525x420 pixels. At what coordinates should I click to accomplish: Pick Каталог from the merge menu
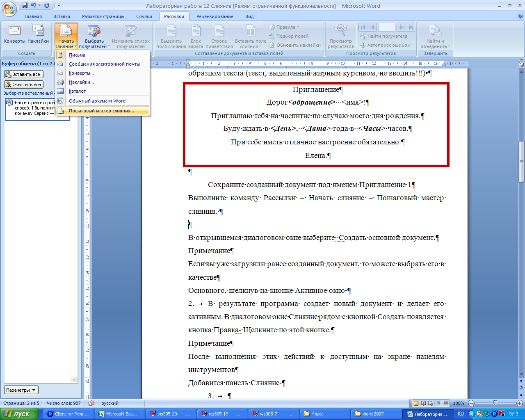pyautogui.click(x=103, y=91)
